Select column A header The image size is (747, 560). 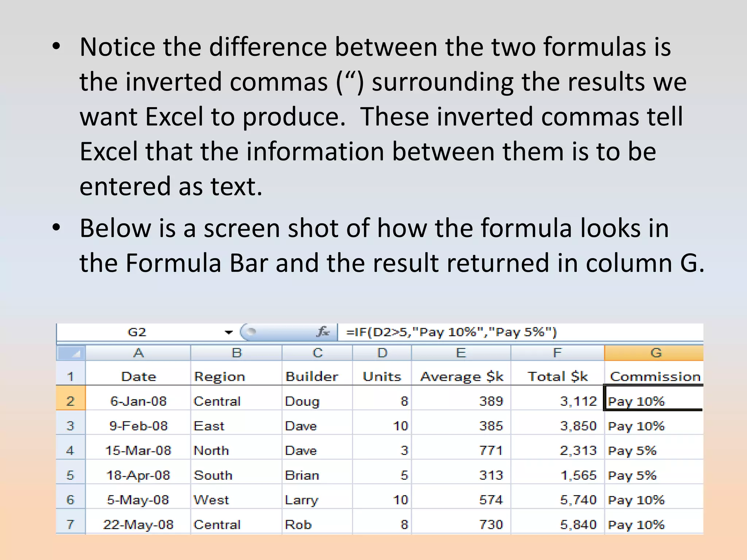coord(138,353)
